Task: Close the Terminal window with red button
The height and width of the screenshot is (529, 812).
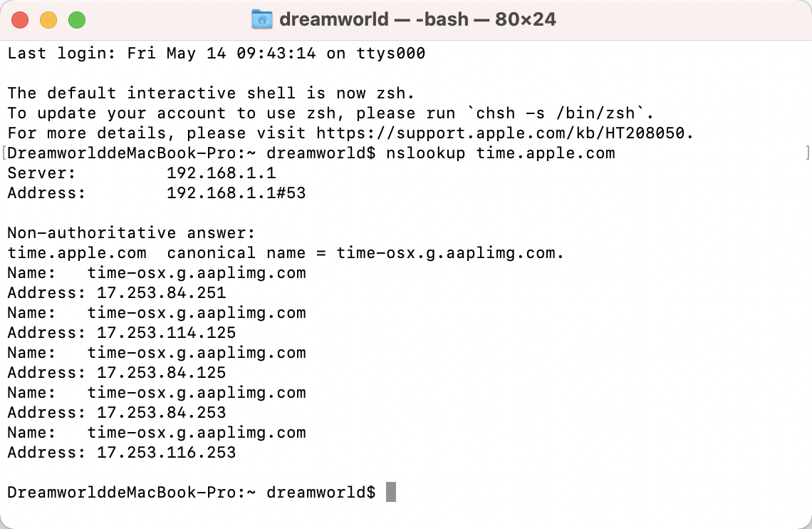Action: 20,19
